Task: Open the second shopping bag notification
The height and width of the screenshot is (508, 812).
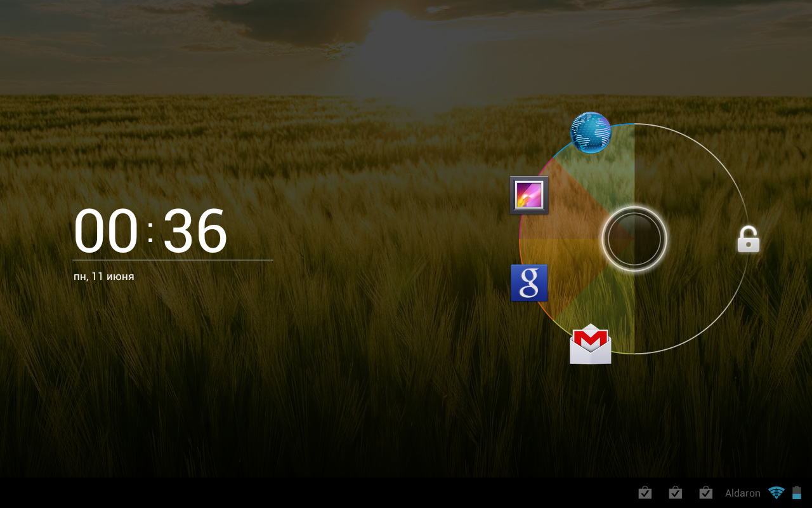Action: [x=675, y=493]
